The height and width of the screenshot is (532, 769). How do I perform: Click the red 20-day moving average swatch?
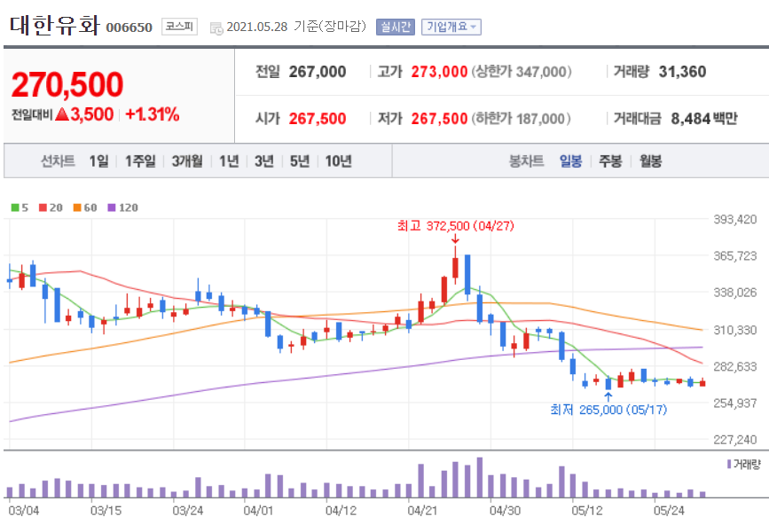point(43,207)
